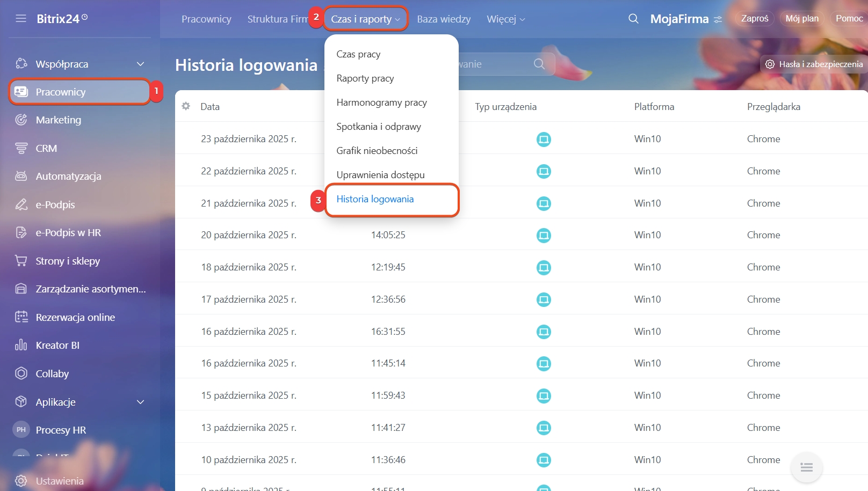Choose Grafik nieobecności menu entry
Viewport: 868px width, 491px height.
377,151
